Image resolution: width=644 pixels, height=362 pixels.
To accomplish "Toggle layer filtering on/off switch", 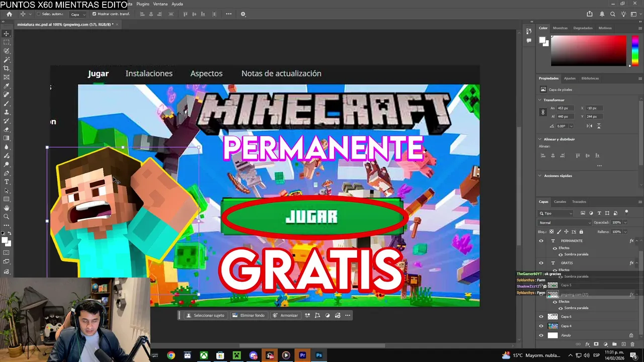I will pyautogui.click(x=626, y=212).
